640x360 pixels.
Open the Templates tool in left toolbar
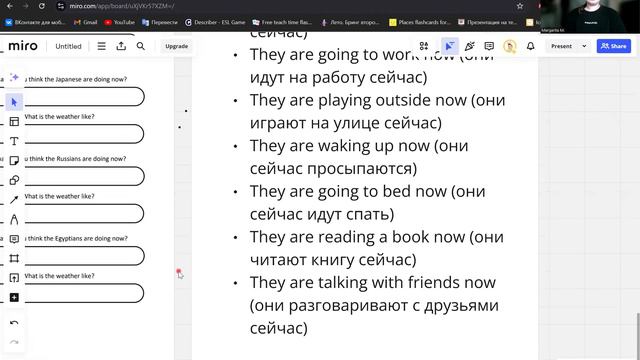click(x=14, y=122)
